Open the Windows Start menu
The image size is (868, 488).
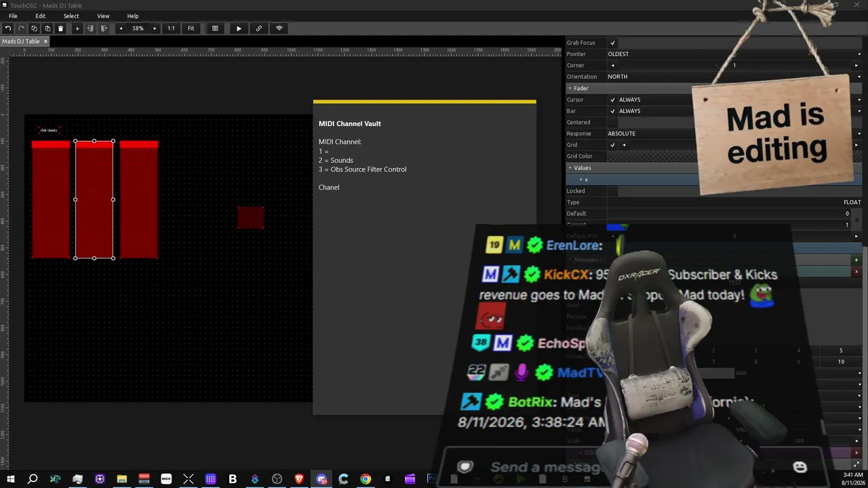[x=11, y=479]
